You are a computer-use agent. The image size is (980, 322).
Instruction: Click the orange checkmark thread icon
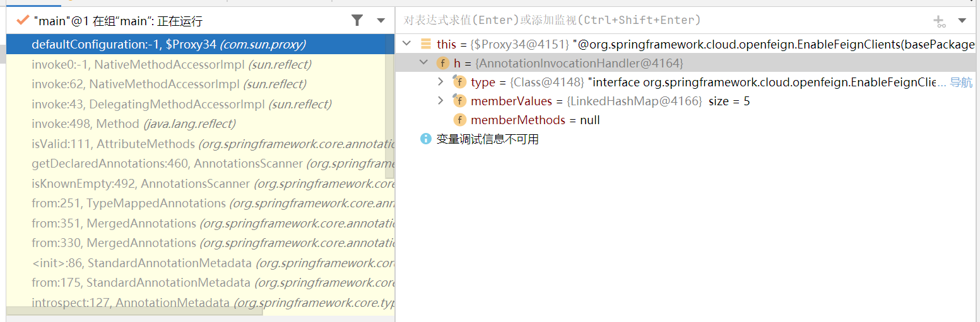23,21
